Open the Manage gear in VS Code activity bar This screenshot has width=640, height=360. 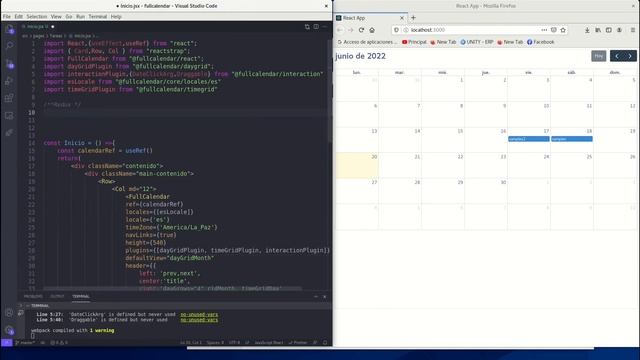tap(9, 330)
